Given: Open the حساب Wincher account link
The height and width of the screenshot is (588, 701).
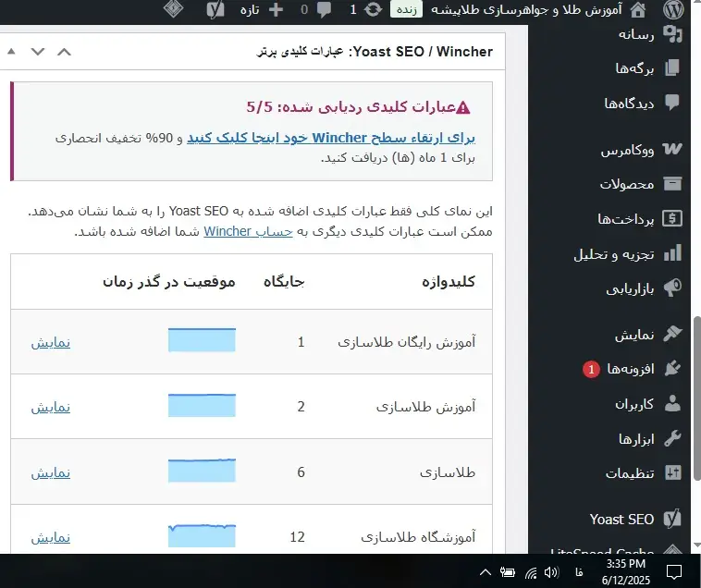Looking at the screenshot, I should 248,231.
